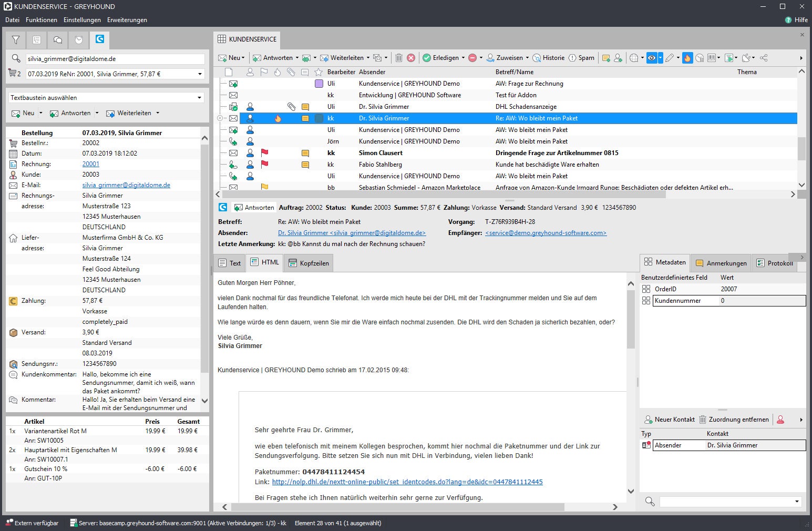Switch to the Text view tab
The width and height of the screenshot is (812, 531).
click(x=230, y=263)
